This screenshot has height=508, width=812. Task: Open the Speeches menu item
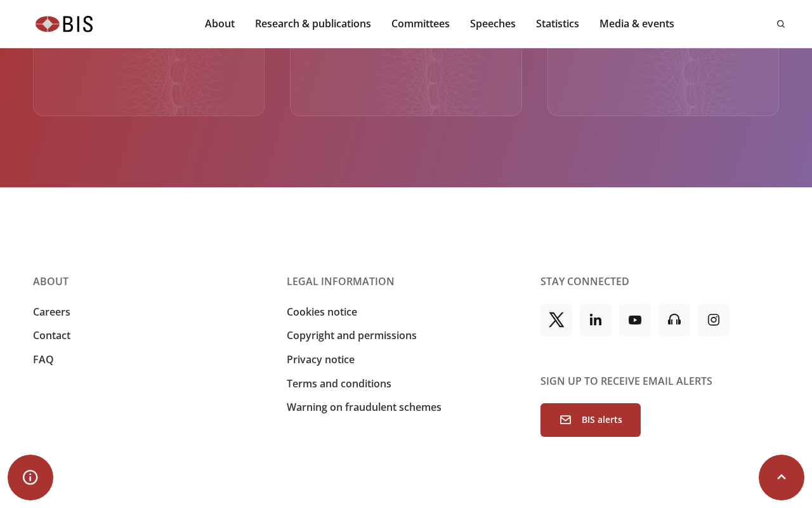[x=493, y=23]
